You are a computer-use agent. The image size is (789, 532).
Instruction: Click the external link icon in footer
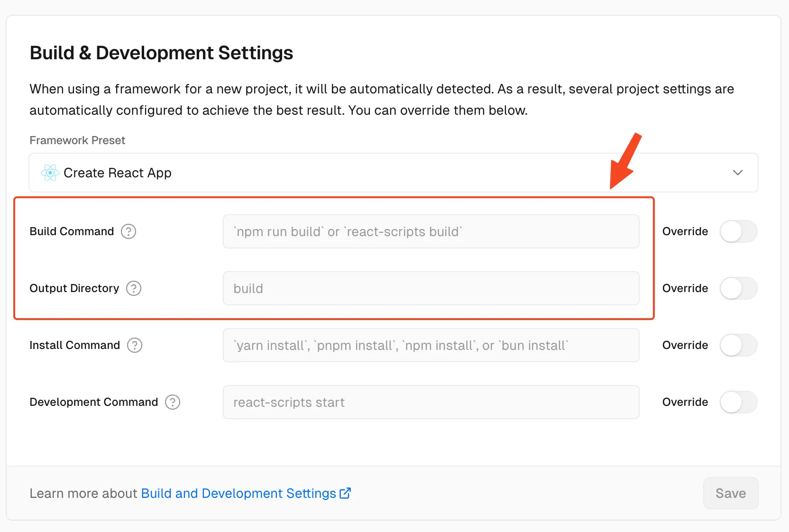(x=345, y=493)
